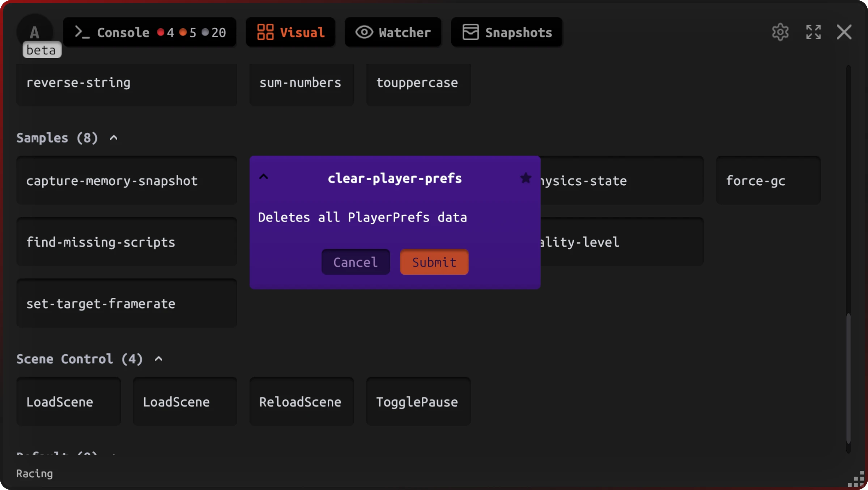Click the vertical scrollbar thumb
The height and width of the screenshot is (490, 868).
pyautogui.click(x=848, y=378)
